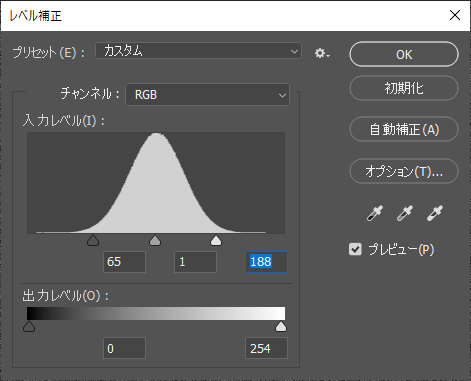The width and height of the screenshot is (471, 381).
Task: Open the オプション options button
Action: [404, 171]
